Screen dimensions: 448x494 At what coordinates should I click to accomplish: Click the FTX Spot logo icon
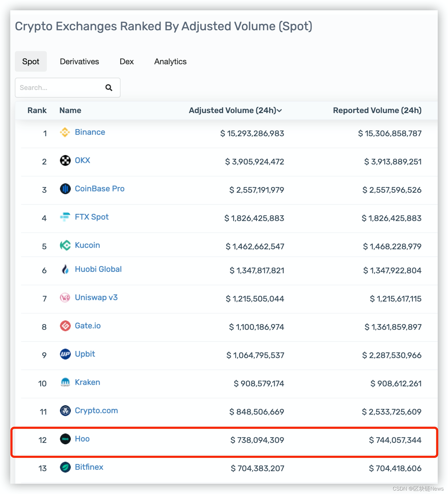[x=65, y=217]
